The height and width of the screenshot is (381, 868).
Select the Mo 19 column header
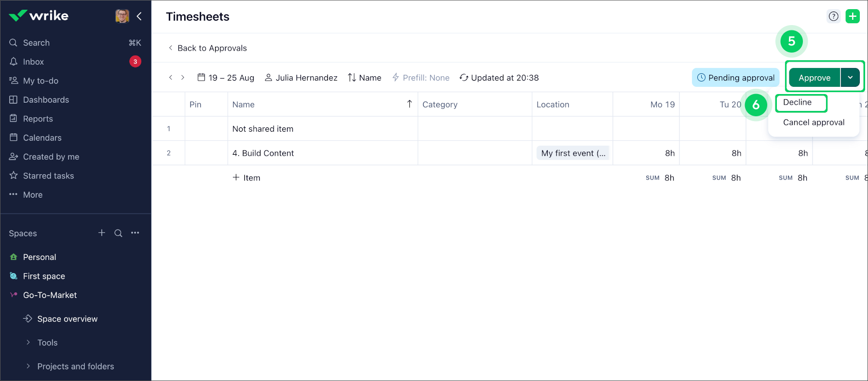tap(646, 105)
